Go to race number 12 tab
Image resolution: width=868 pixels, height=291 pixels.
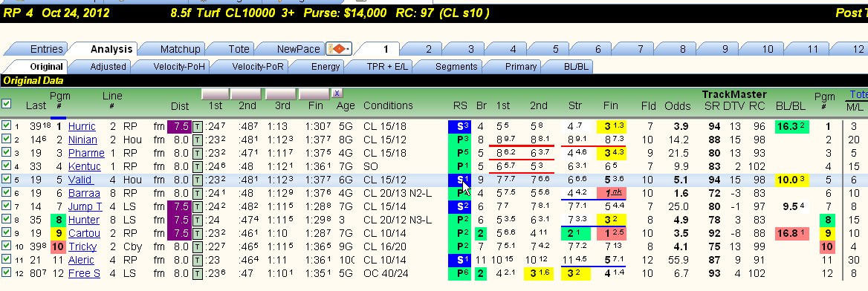[858, 49]
